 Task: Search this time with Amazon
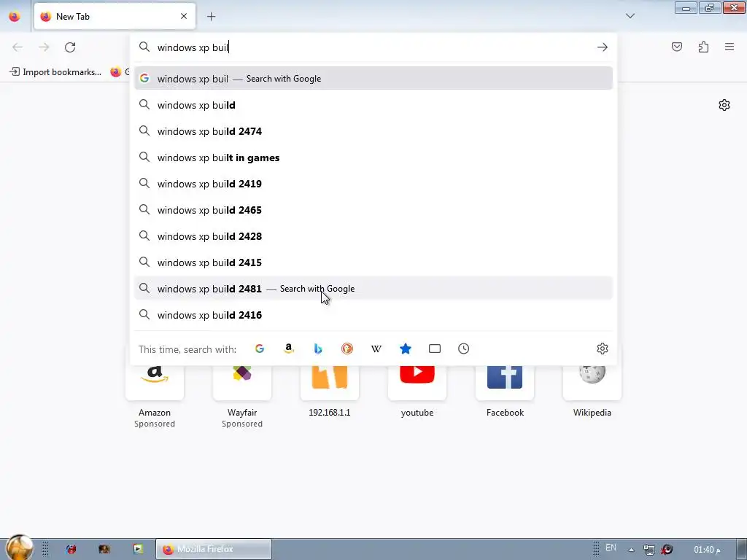289,349
